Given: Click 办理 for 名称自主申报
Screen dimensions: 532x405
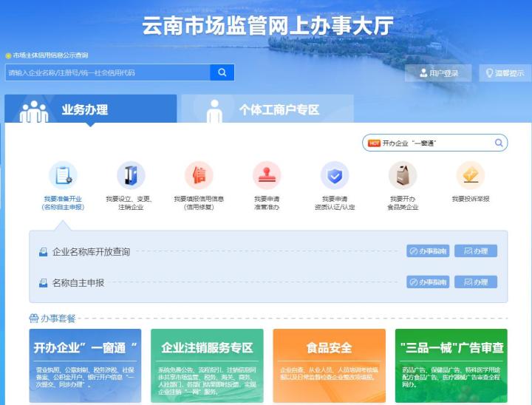Looking at the screenshot, I should pos(476,282).
